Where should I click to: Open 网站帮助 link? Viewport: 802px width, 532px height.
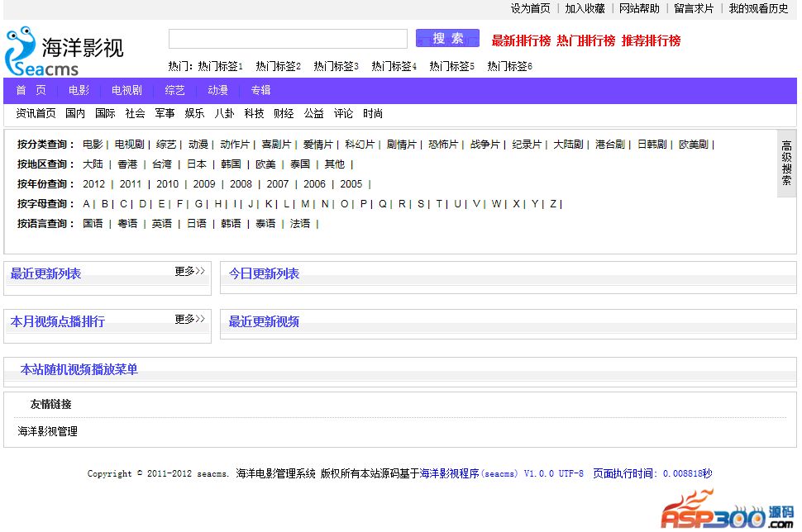point(639,8)
